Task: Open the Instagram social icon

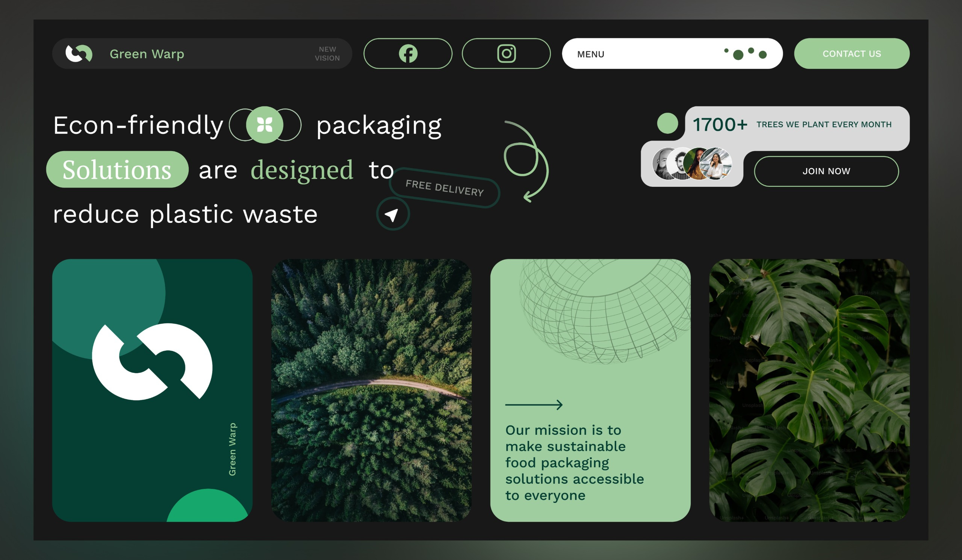Action: click(506, 53)
